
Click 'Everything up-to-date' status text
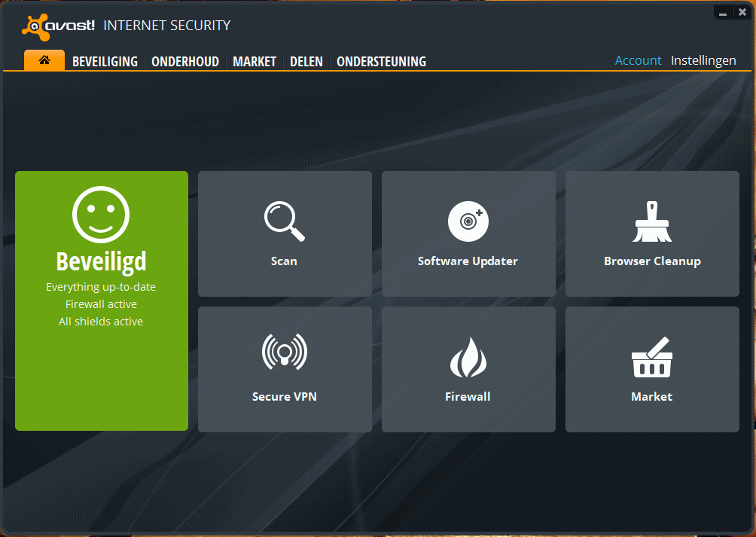pyautogui.click(x=101, y=287)
